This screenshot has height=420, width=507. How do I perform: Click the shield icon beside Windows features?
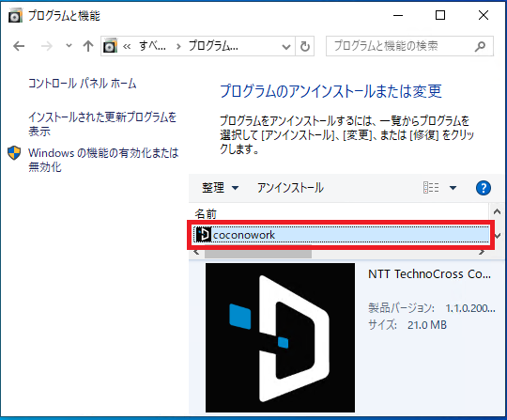pos(14,153)
